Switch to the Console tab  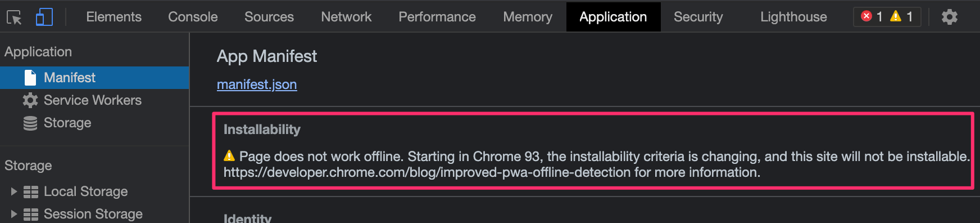click(x=193, y=17)
